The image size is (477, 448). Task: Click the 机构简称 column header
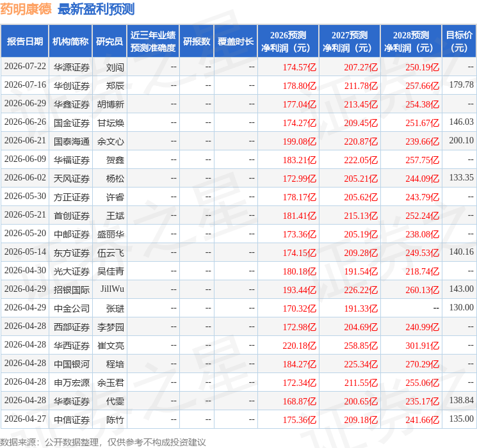click(x=70, y=42)
